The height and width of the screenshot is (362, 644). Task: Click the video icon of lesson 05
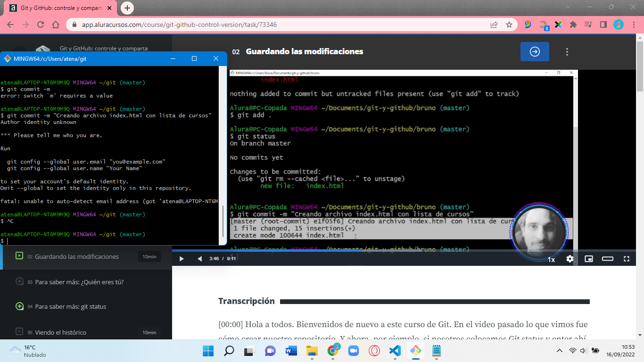19,332
